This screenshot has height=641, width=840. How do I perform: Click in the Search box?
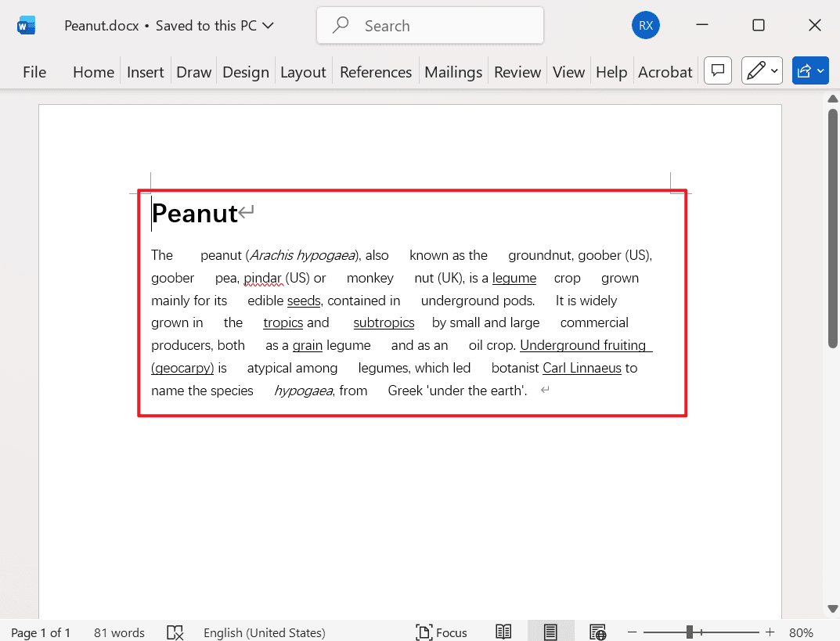coord(430,26)
